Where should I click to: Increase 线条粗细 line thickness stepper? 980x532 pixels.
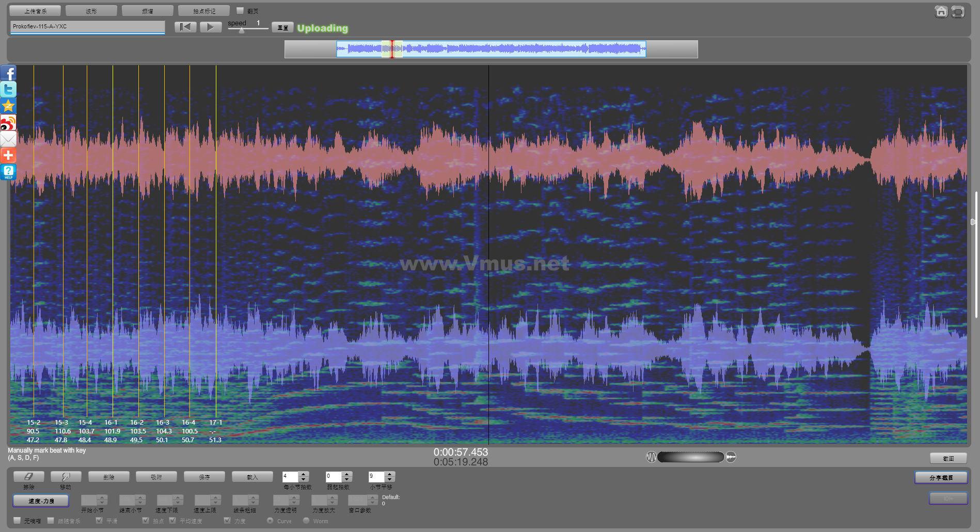tap(254, 497)
